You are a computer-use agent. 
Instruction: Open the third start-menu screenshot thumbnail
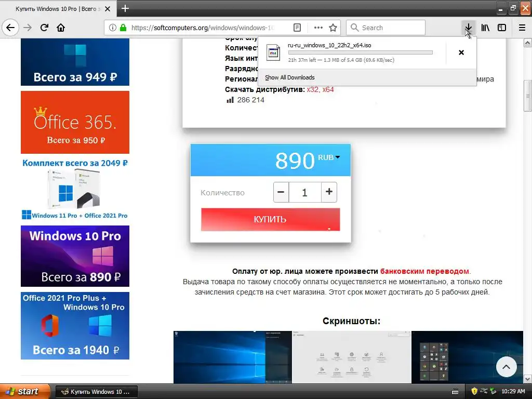(x=467, y=357)
